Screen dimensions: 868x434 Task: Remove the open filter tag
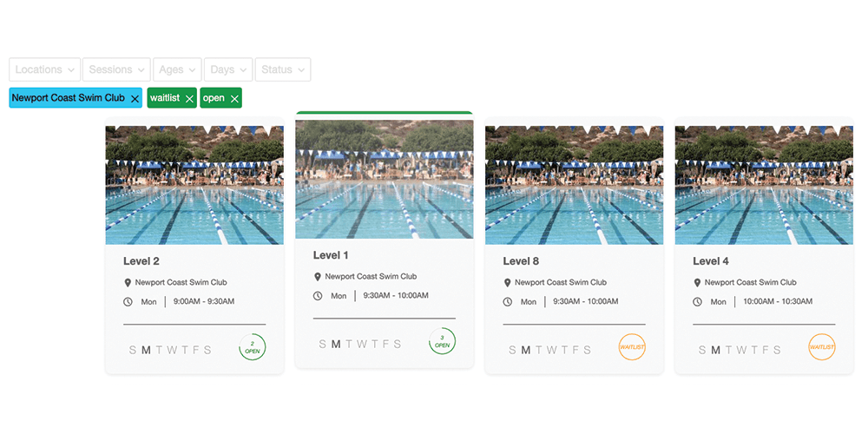pos(234,99)
